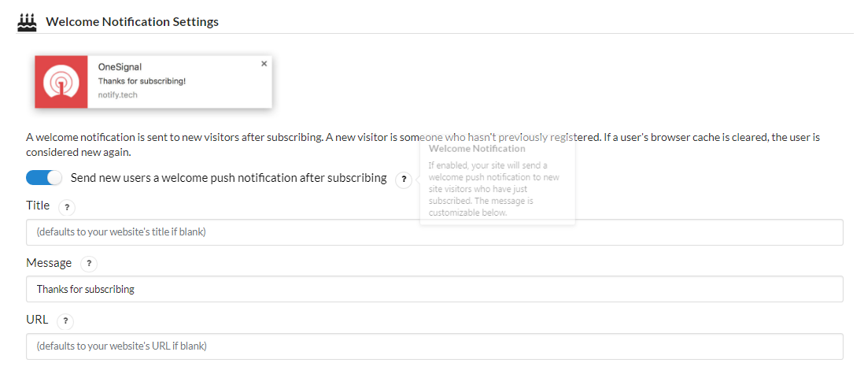
Task: Click the 'notify.tech' domain text in the preview
Action: tap(117, 94)
